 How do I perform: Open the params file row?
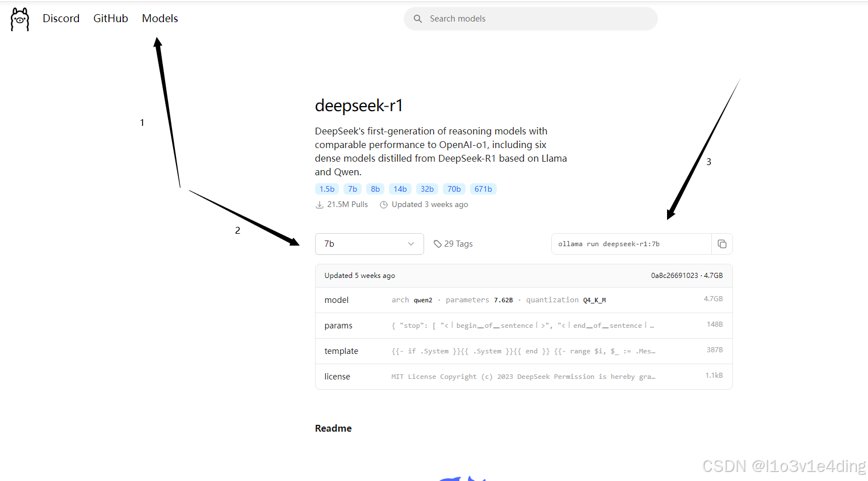click(x=524, y=326)
